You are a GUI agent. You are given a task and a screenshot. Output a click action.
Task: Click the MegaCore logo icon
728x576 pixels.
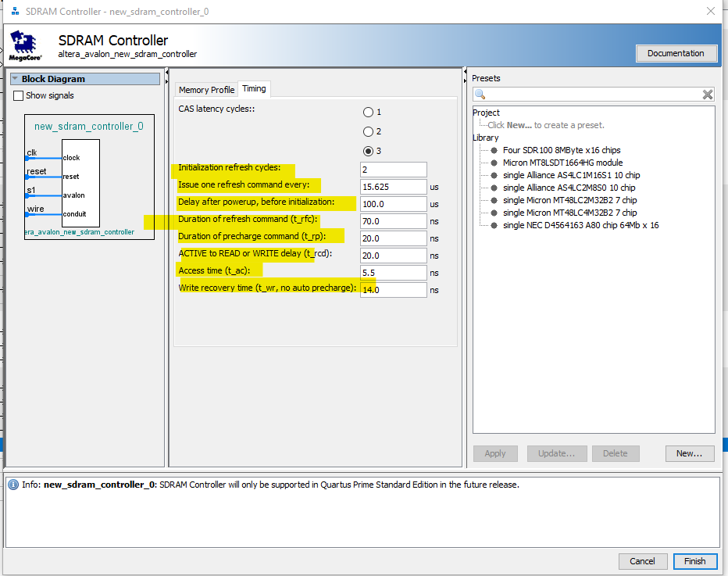[x=23, y=45]
